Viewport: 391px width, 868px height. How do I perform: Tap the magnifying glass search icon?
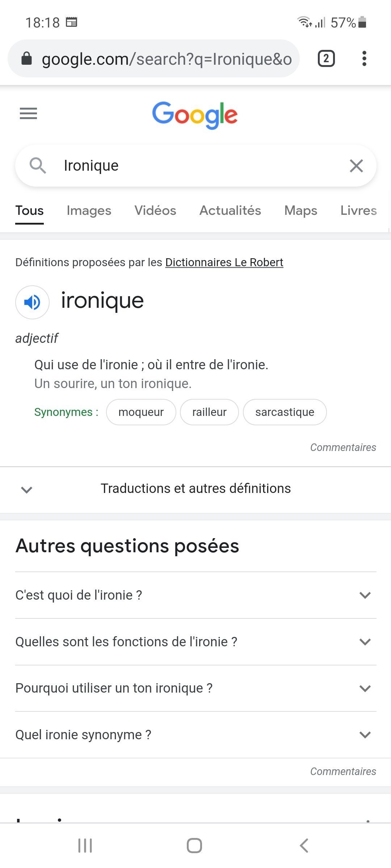pyautogui.click(x=38, y=166)
